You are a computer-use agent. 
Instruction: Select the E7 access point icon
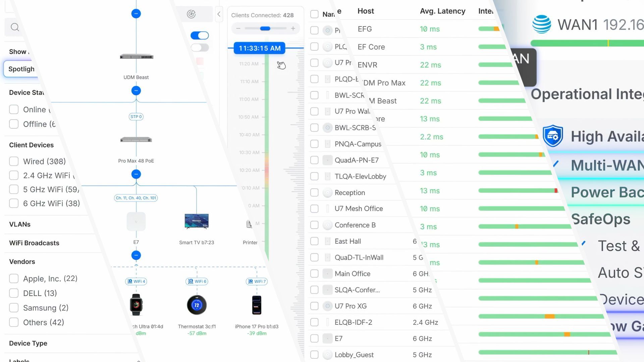(x=136, y=222)
